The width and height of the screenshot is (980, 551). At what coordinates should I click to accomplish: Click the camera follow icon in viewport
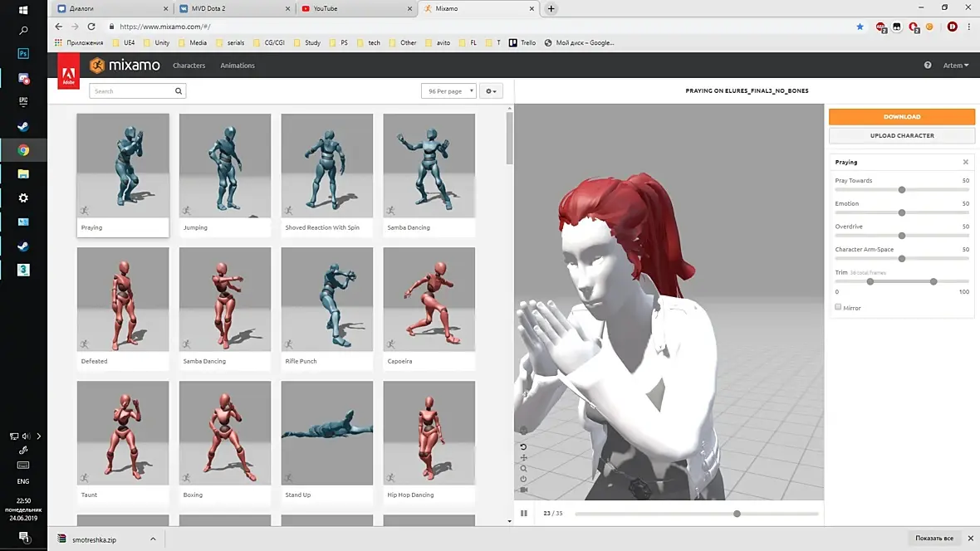(x=523, y=490)
